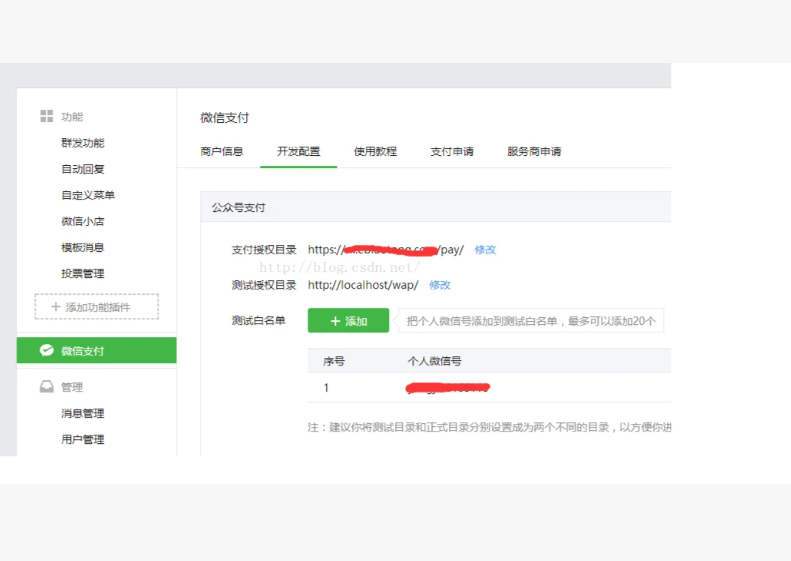The width and height of the screenshot is (791, 561).
Task: Switch to the 商户信息 tab
Action: click(x=221, y=151)
